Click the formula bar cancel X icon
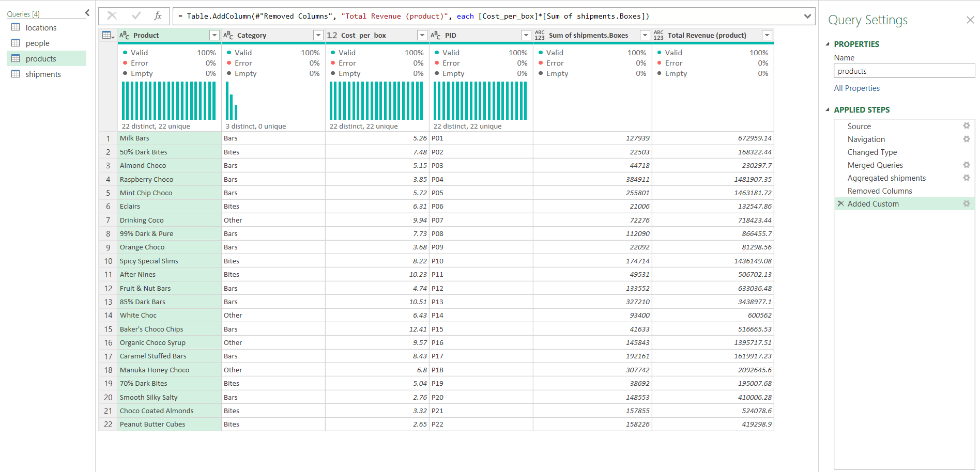The height and width of the screenshot is (472, 980). click(x=112, y=16)
